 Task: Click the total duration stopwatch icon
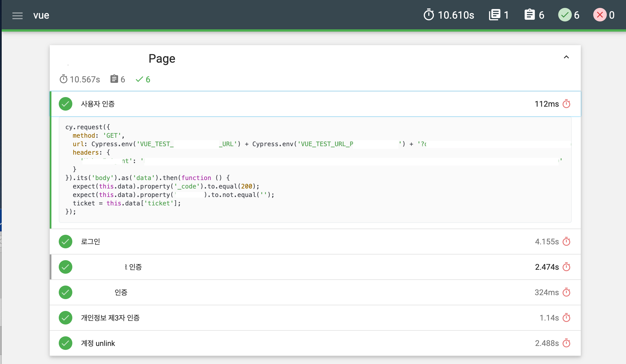click(429, 15)
